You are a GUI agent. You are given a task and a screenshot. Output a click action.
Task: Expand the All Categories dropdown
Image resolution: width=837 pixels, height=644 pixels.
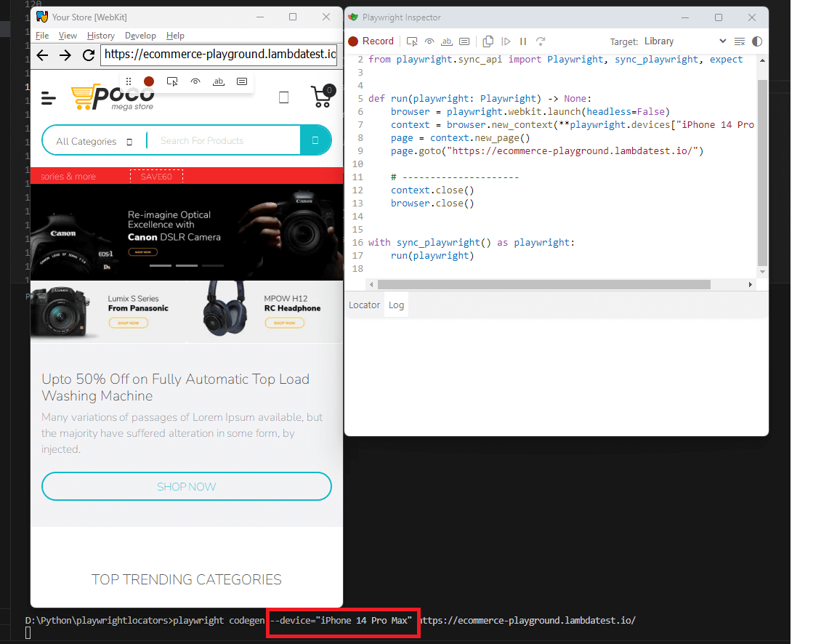click(94, 141)
